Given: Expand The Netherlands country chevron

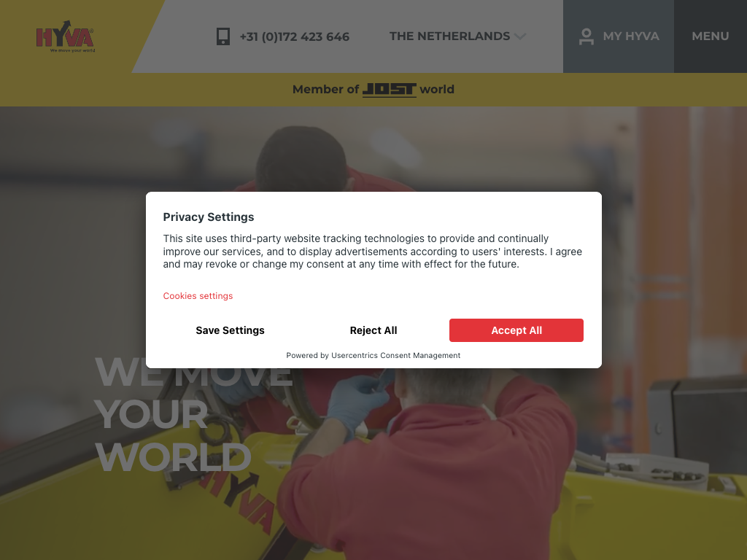Looking at the screenshot, I should (x=520, y=36).
